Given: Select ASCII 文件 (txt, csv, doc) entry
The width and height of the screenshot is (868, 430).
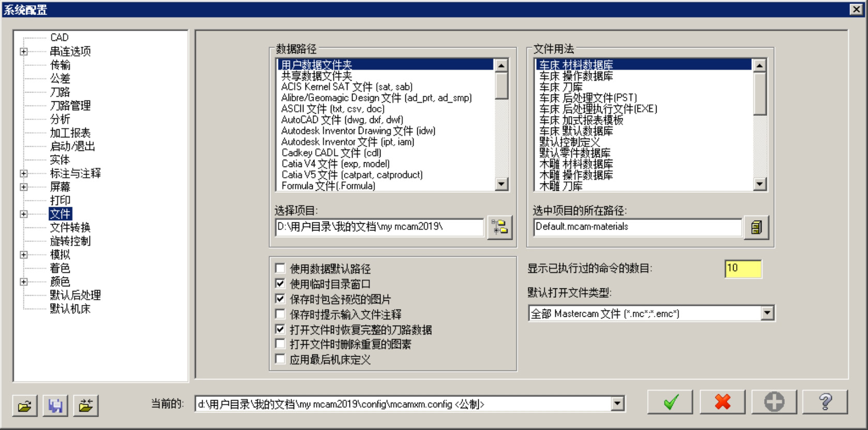Looking at the screenshot, I should (x=333, y=109).
